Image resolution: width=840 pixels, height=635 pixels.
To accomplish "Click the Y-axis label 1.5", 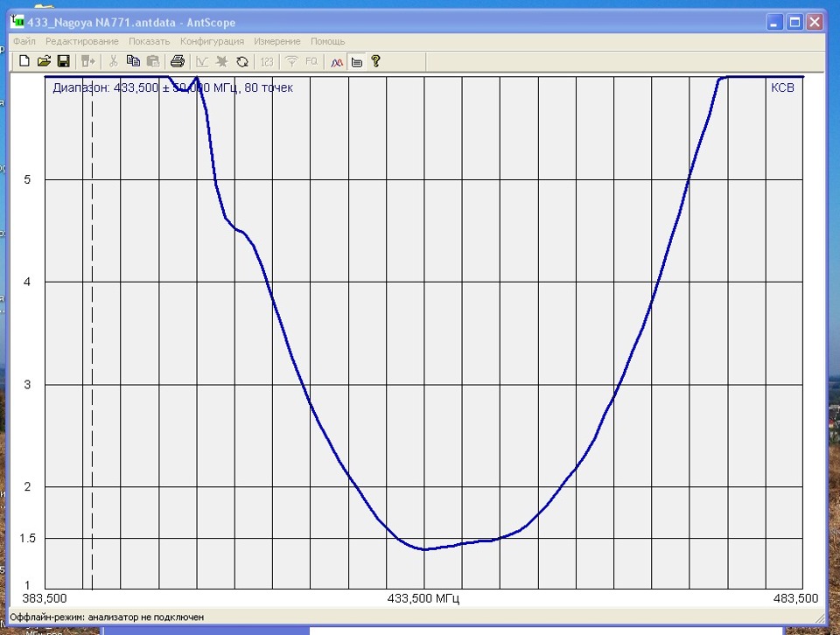I will coord(27,538).
